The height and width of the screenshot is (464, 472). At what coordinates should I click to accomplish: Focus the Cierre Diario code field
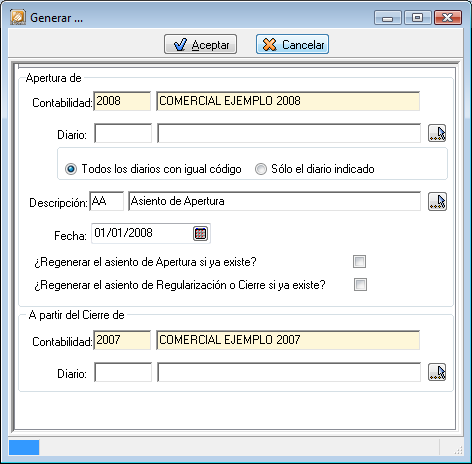[x=123, y=372]
